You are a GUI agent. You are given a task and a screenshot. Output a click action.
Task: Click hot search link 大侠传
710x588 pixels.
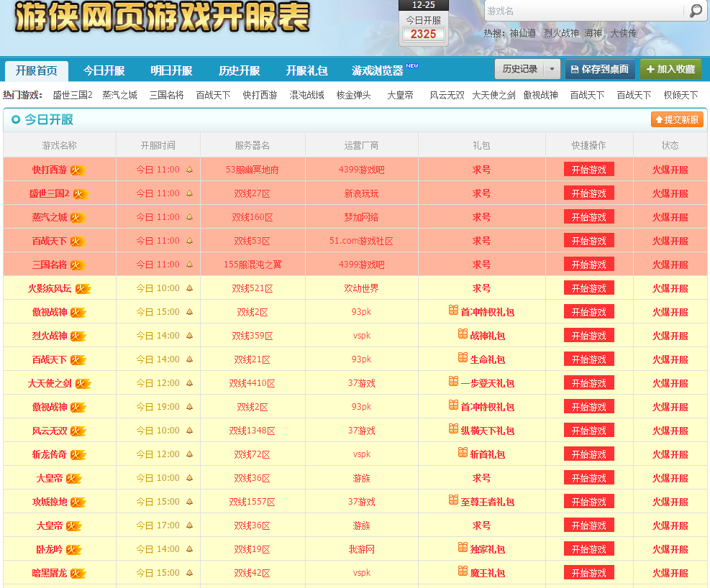point(623,33)
